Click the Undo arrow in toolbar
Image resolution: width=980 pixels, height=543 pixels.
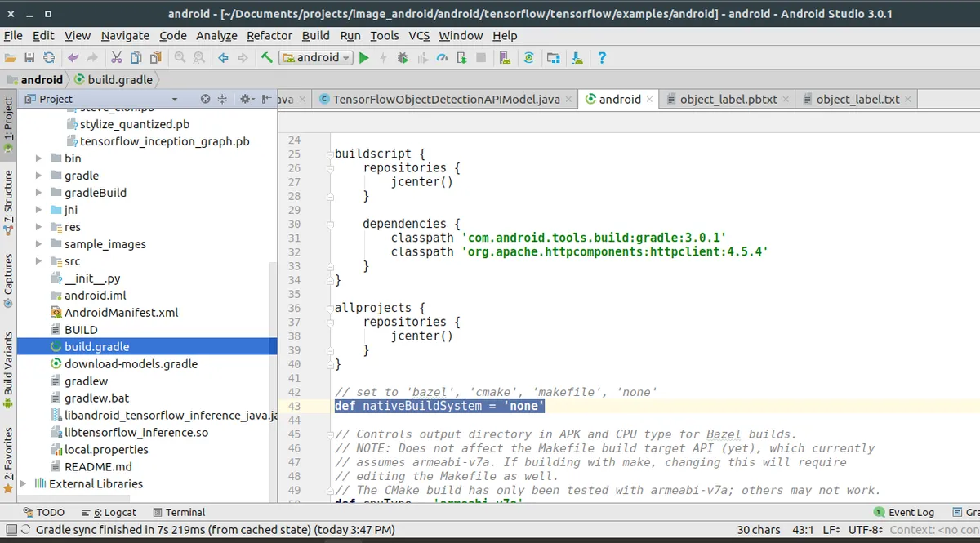tap(73, 57)
